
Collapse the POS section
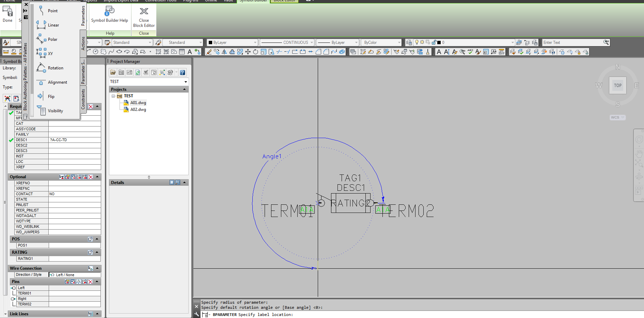pos(97,239)
